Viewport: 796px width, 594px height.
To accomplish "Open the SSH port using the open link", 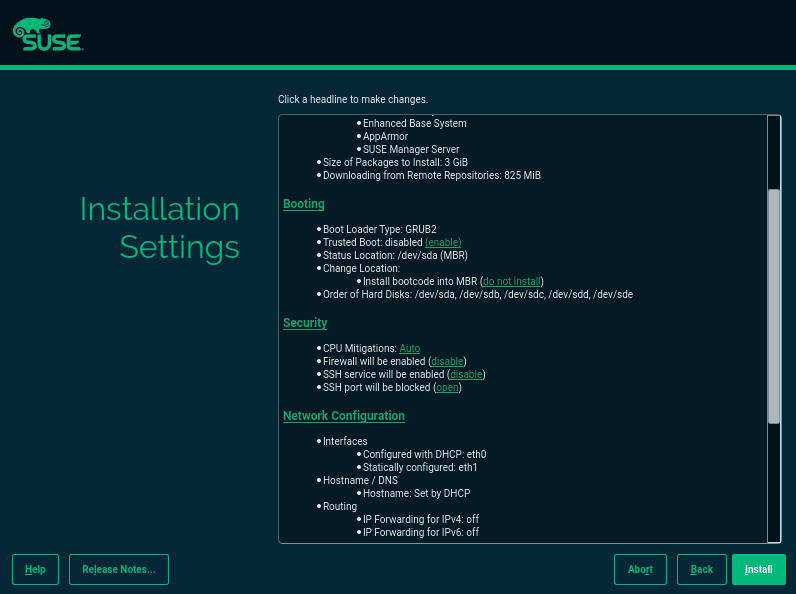I will point(447,388).
